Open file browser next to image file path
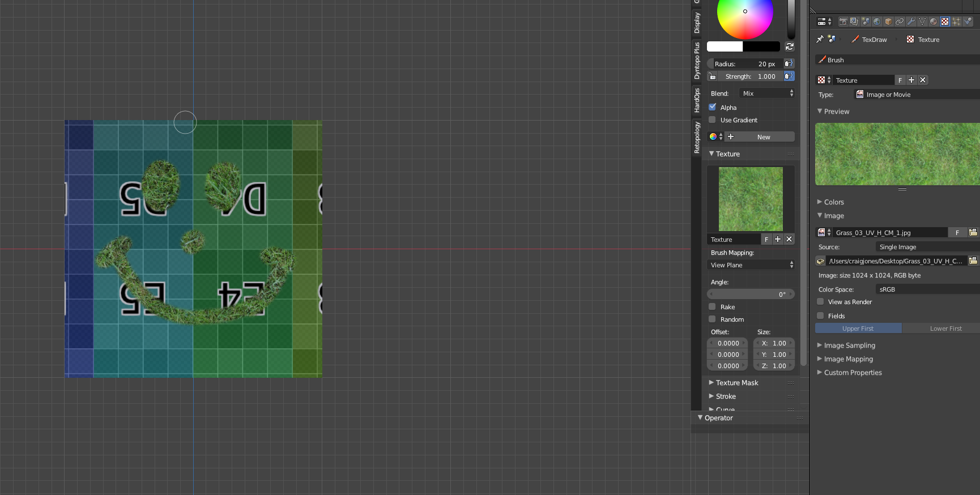980x495 pixels. tap(973, 261)
